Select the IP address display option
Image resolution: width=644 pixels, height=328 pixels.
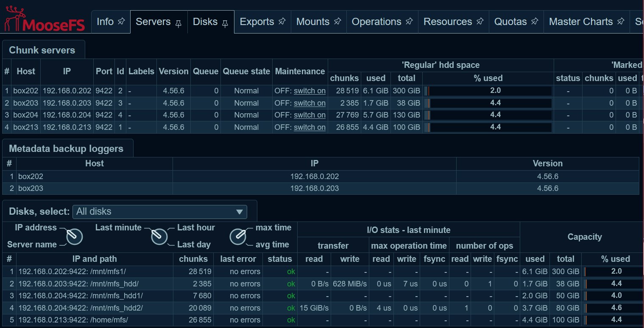pyautogui.click(x=36, y=227)
